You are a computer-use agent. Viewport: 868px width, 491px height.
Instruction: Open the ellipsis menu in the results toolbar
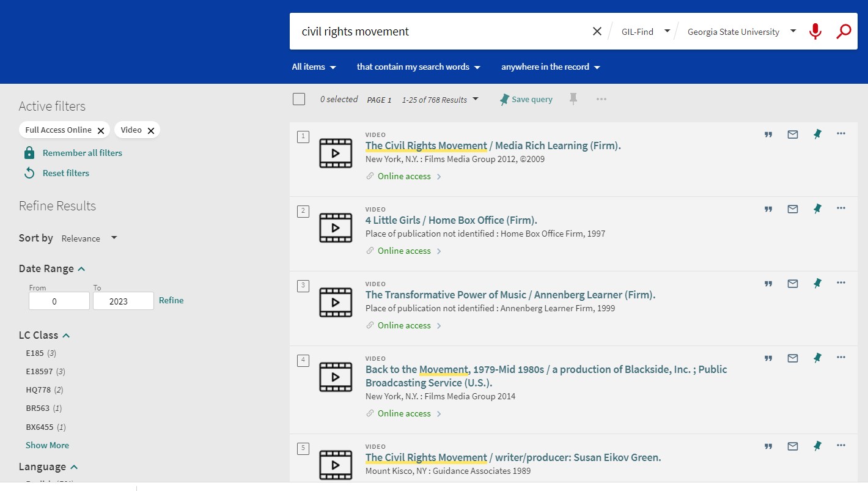(x=601, y=98)
